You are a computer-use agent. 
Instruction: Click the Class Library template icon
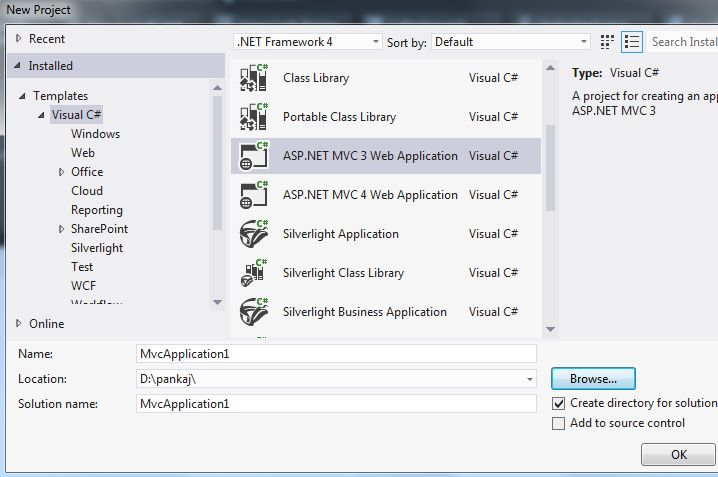(x=254, y=78)
